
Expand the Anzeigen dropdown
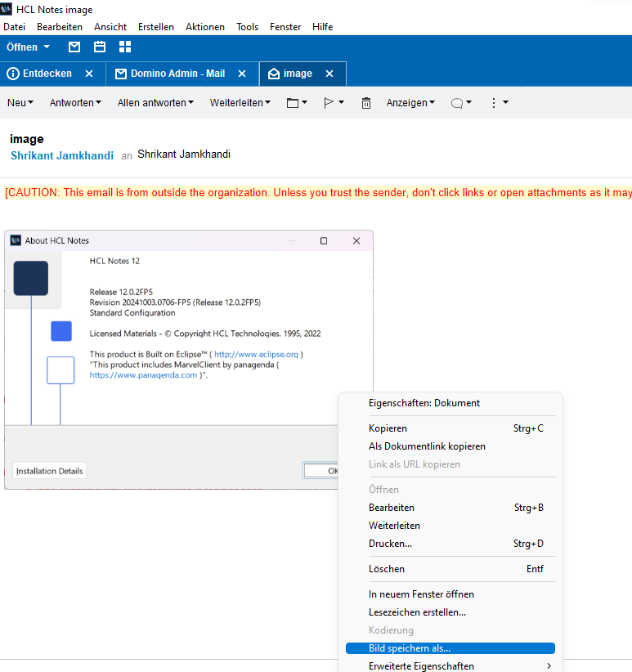pyautogui.click(x=410, y=103)
